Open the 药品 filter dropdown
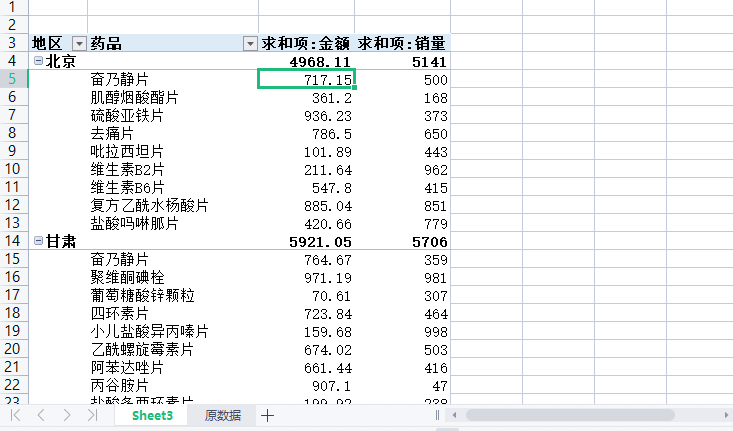This screenshot has width=733, height=431. tap(249, 44)
